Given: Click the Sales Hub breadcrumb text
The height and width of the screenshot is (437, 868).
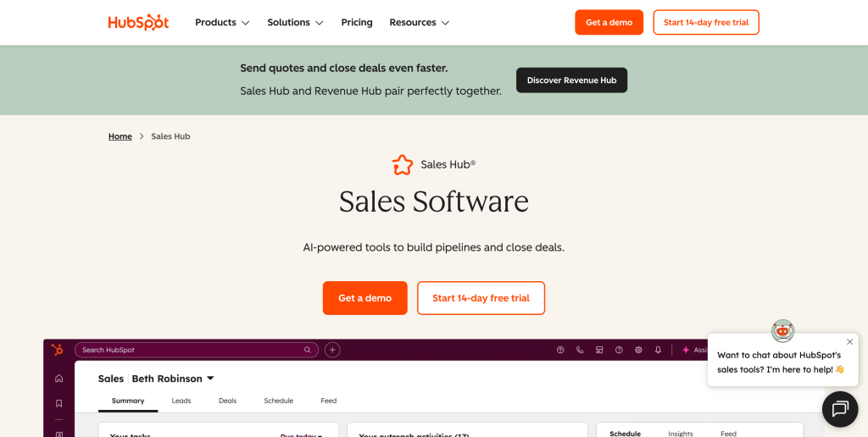Looking at the screenshot, I should (x=170, y=136).
